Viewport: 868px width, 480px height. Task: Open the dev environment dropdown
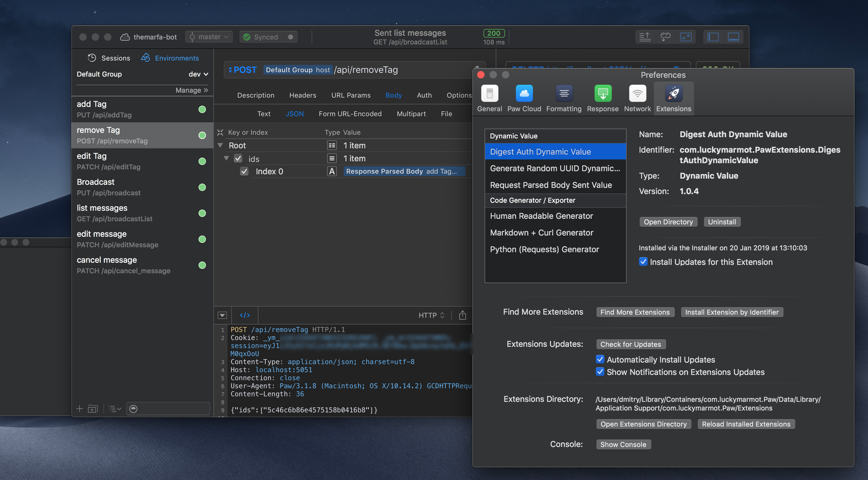198,74
